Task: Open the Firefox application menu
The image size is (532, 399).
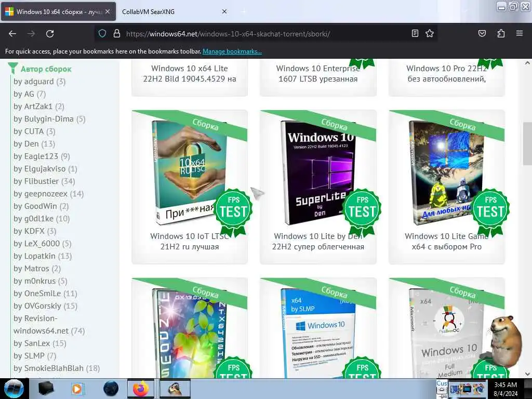Action: (520, 33)
